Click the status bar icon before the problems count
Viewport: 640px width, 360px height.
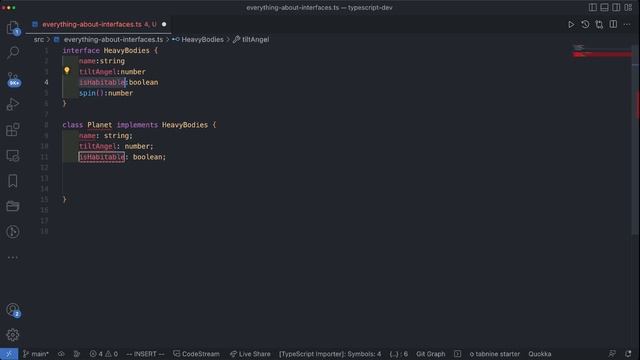[x=77, y=354]
